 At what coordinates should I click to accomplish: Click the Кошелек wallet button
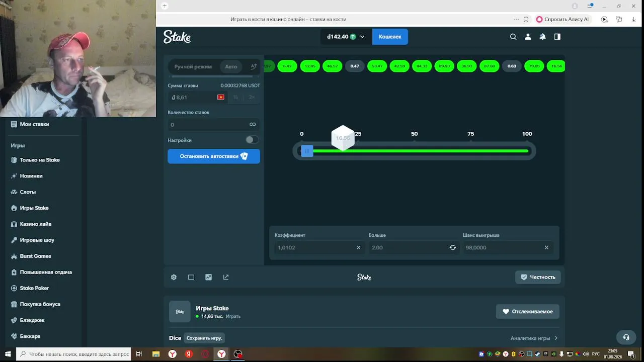tap(390, 37)
